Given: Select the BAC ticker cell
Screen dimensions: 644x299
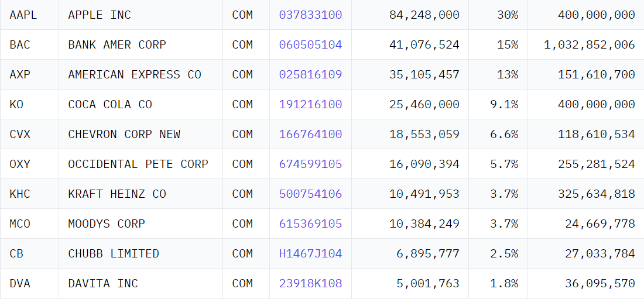Looking at the screenshot, I should coord(30,44).
